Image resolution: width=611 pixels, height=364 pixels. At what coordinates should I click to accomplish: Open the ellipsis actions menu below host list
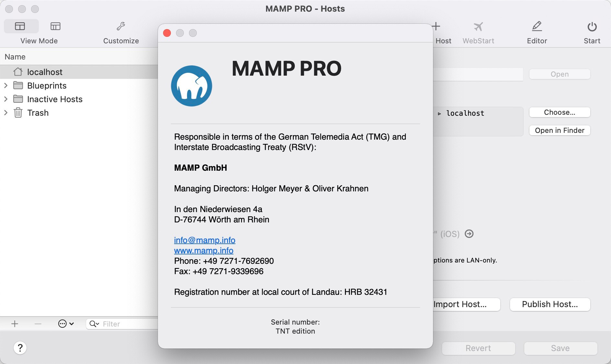tap(66, 324)
